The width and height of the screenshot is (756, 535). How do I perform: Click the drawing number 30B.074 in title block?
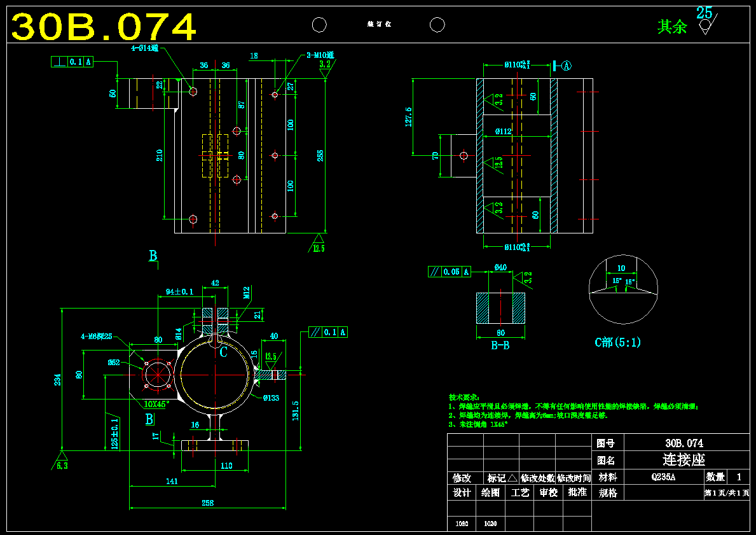[684, 443]
